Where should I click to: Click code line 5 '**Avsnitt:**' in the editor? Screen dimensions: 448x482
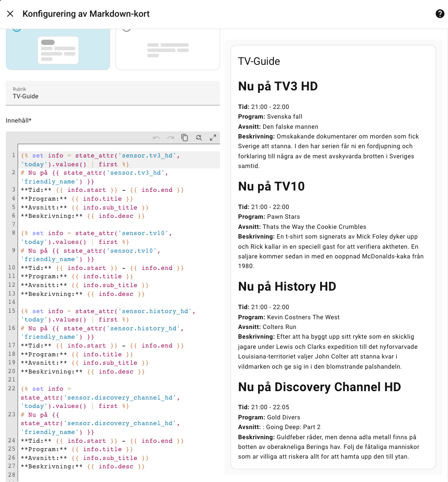click(x=85, y=208)
